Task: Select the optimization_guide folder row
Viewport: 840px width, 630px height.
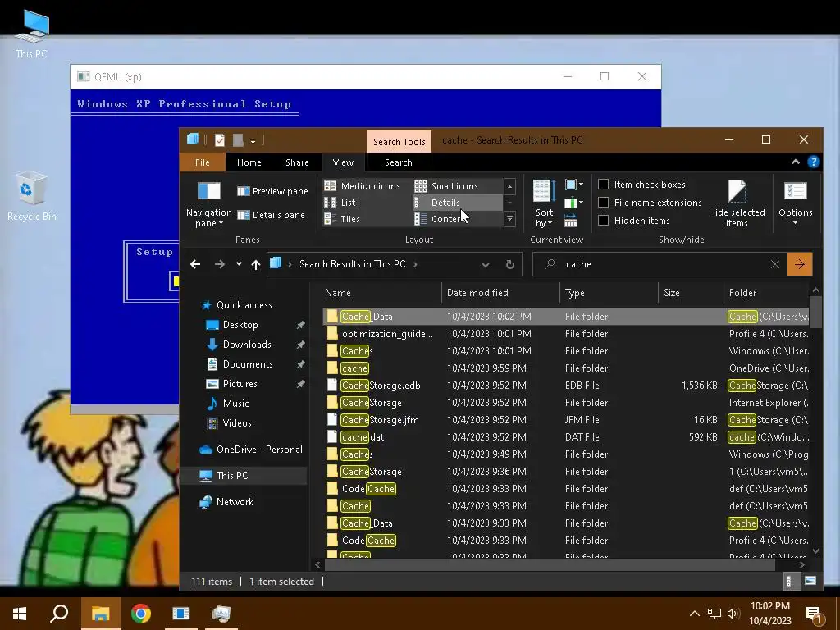Action: 565,334
